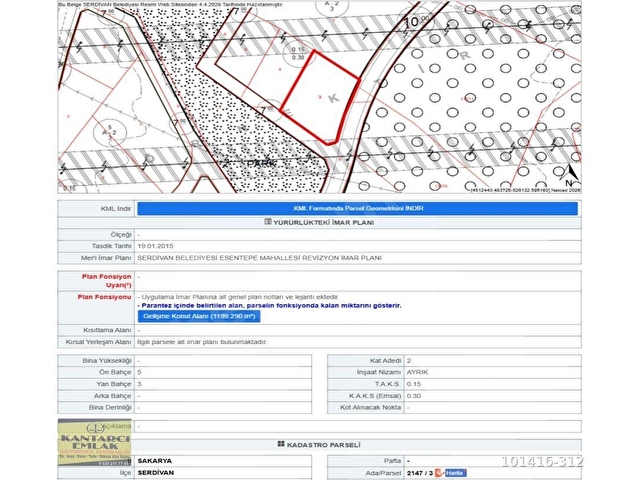640x480 pixels.
Task: Click the Ada/Parsel value 2147 / 3
Action: click(420, 473)
